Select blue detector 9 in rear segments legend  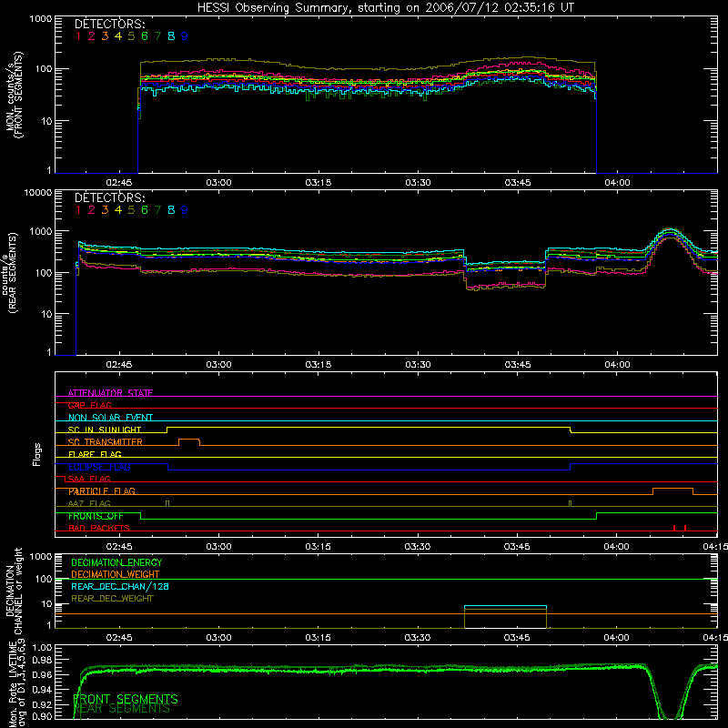pos(185,210)
